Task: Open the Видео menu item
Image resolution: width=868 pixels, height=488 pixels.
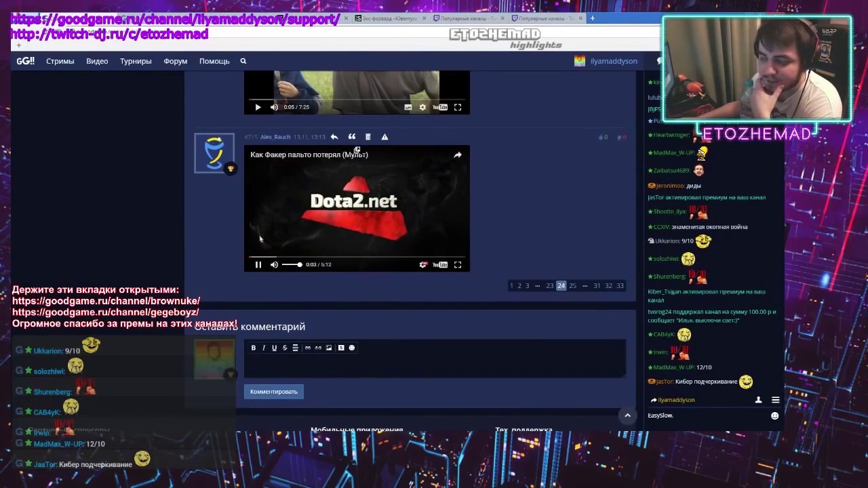Action: 97,61
